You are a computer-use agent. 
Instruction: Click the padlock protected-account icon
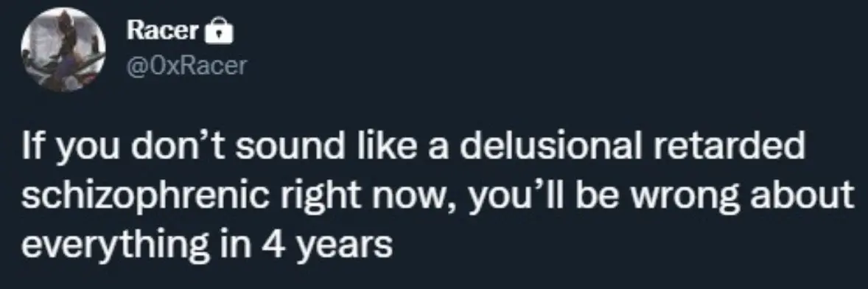point(220,33)
